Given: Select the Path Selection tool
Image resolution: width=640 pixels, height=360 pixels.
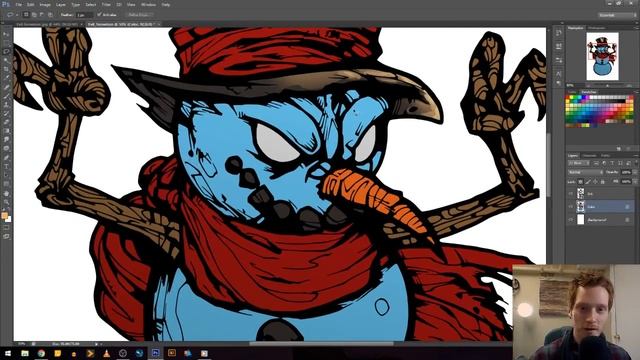Looking at the screenshot, I should pos(6,175).
